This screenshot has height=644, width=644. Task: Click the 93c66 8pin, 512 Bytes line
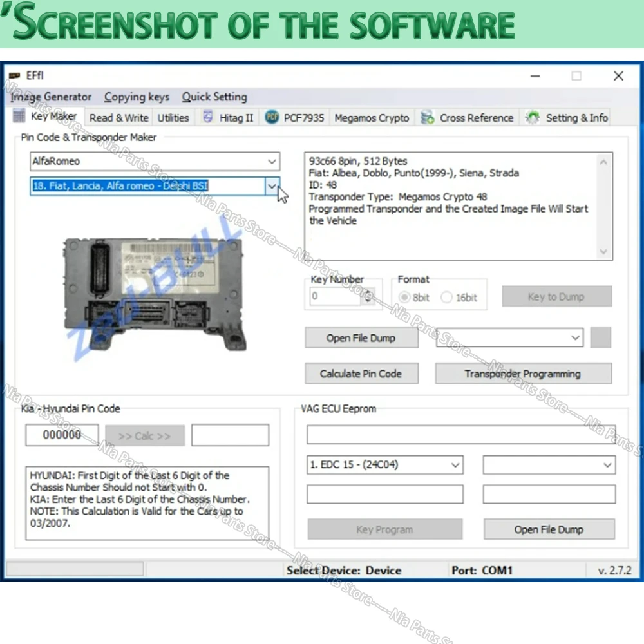click(x=357, y=161)
